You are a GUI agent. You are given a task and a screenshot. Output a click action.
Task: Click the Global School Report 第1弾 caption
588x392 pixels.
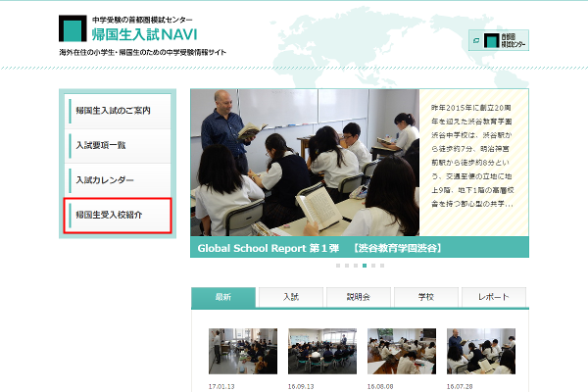coord(318,248)
